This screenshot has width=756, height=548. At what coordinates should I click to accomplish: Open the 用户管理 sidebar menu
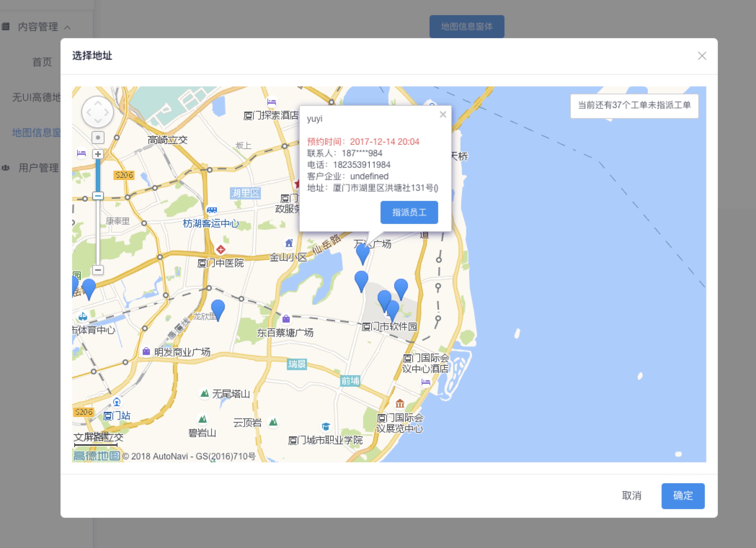38,168
